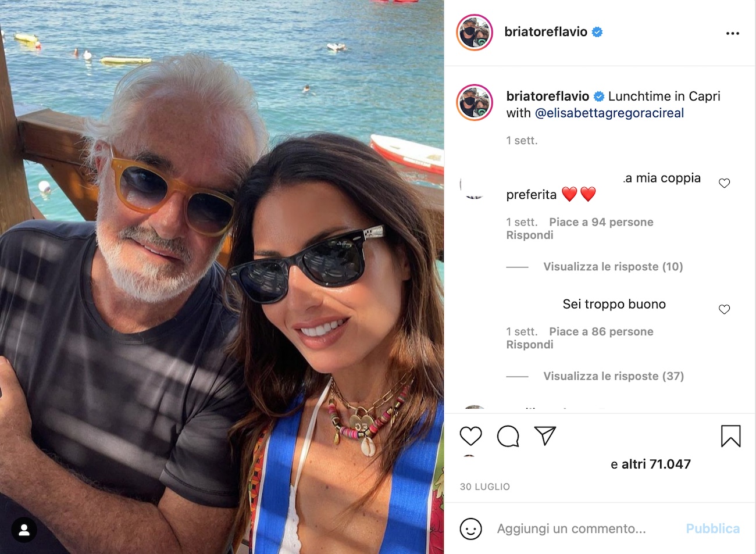The width and height of the screenshot is (756, 554).
Task: Expand "Visualizza le risposte (10)"
Action: point(613,267)
